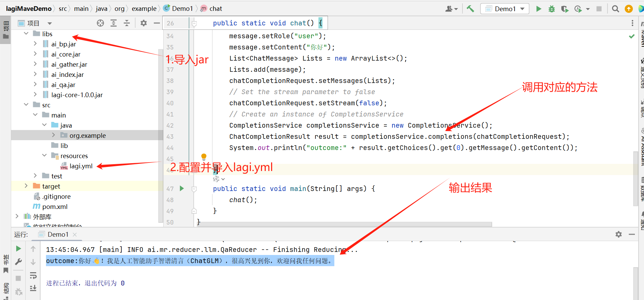Expand the target folder in project tree
This screenshot has width=644, height=300.
(x=26, y=186)
